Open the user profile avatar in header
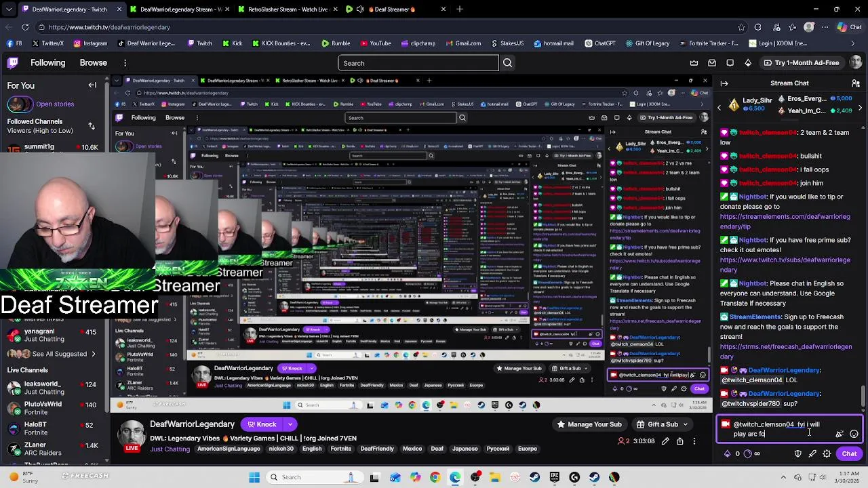This screenshot has height=488, width=868. point(856,63)
